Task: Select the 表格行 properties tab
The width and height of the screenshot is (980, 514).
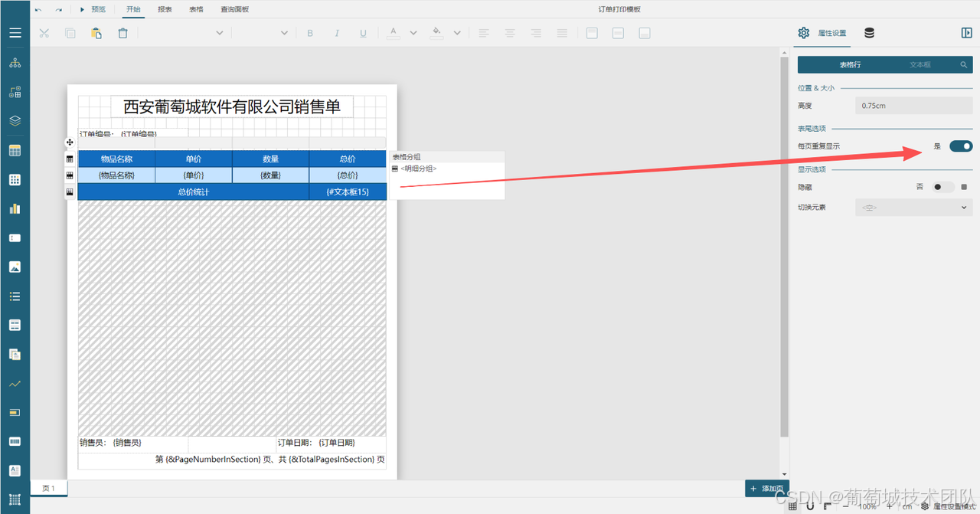Action: pos(851,65)
